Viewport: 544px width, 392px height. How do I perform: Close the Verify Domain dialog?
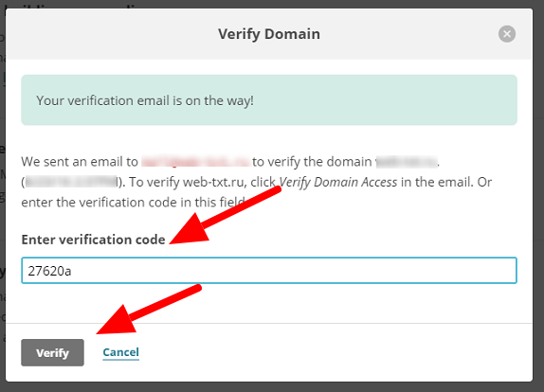507,34
